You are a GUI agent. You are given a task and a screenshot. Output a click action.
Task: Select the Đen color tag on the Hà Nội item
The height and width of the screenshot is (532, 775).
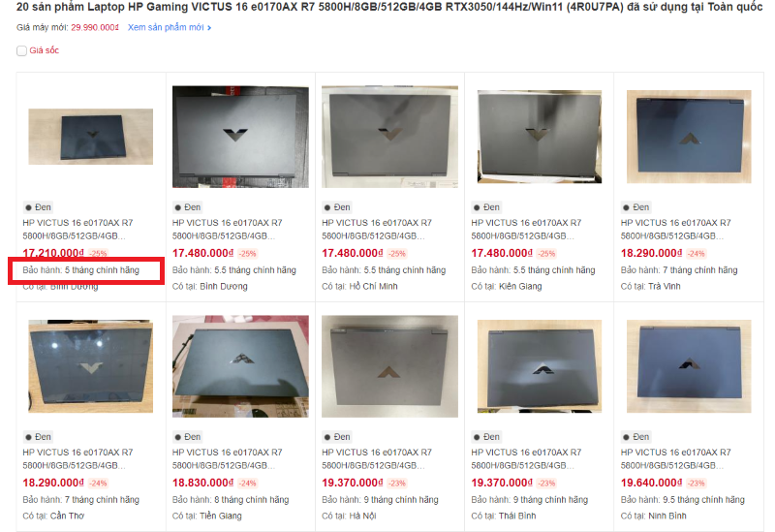pos(337,437)
